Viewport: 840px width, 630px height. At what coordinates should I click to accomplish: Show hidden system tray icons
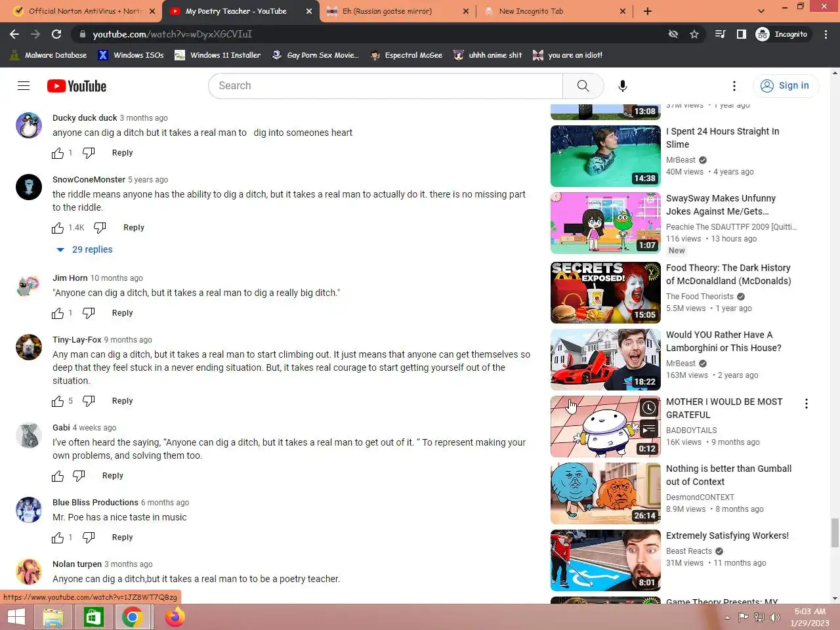click(x=727, y=618)
